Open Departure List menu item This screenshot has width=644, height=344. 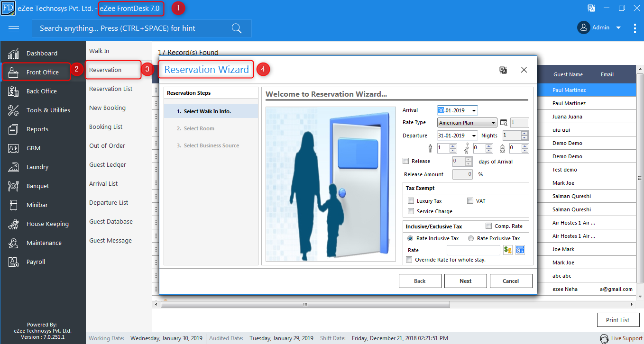point(109,203)
